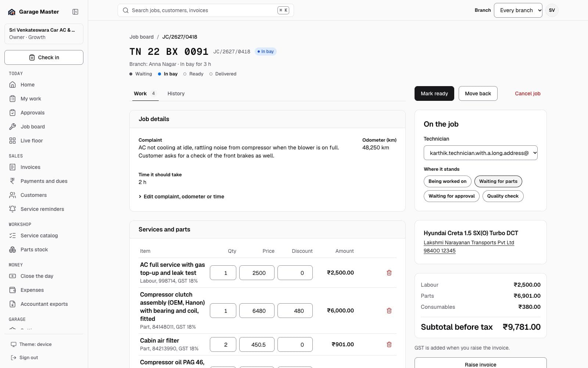Click Cabin air filter quantity field
588x368 pixels.
coord(223,344)
